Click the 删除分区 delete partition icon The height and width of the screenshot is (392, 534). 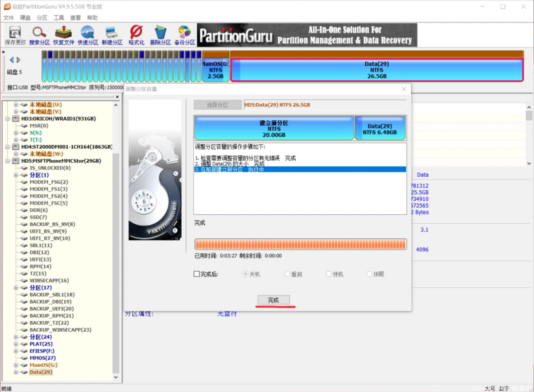(x=160, y=35)
